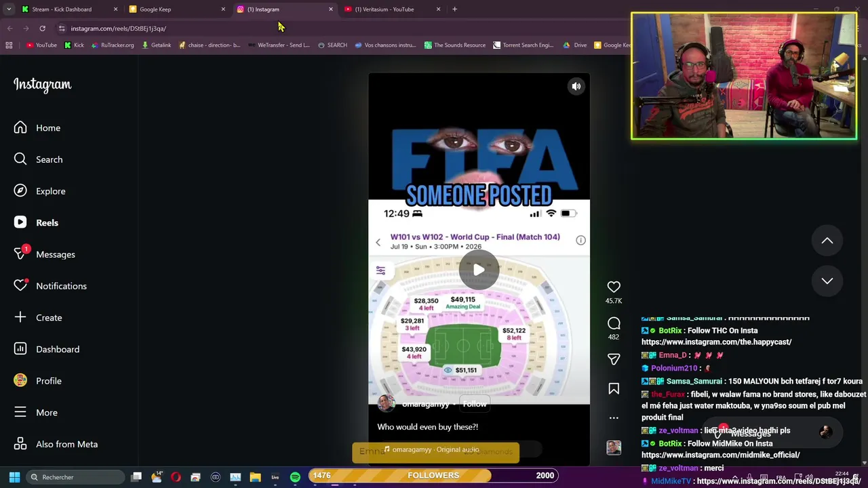The image size is (868, 488).
Task: Open Instagram Search
Action: [39, 159]
